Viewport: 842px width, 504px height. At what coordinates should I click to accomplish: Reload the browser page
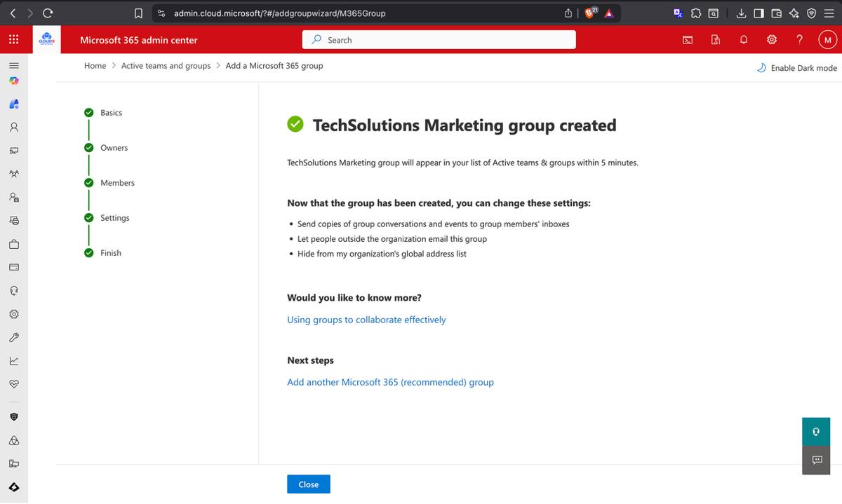[x=48, y=13]
